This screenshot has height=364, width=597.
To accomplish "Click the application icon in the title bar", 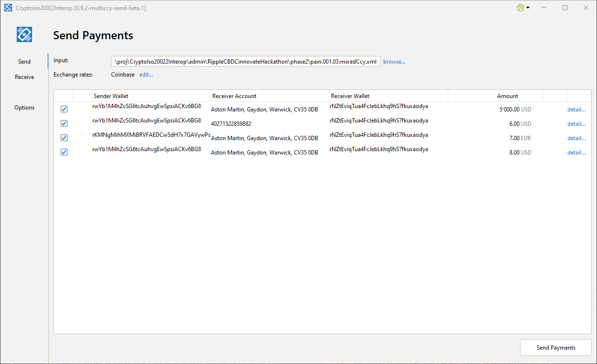I will [8, 8].
